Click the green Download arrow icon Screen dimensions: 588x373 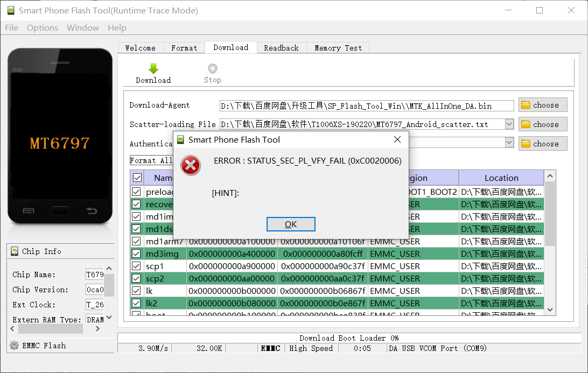[x=153, y=68]
